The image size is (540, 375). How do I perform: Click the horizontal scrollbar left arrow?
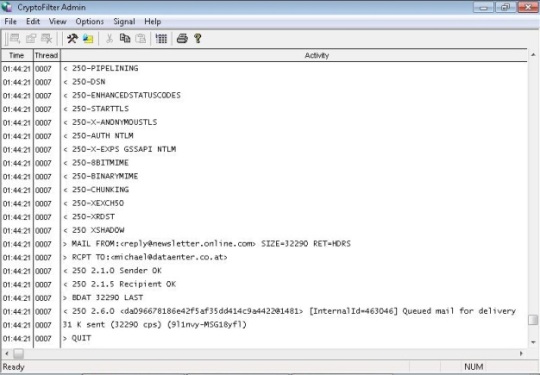7,353
